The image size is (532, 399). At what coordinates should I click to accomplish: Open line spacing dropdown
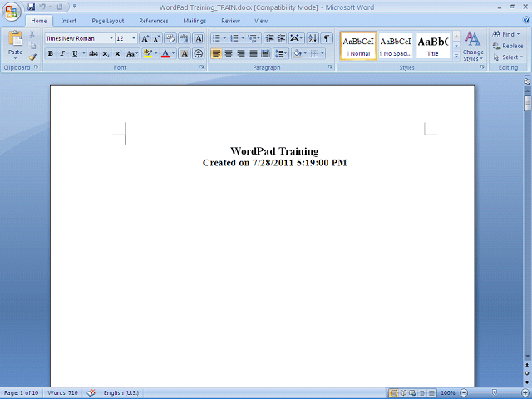tap(281, 53)
